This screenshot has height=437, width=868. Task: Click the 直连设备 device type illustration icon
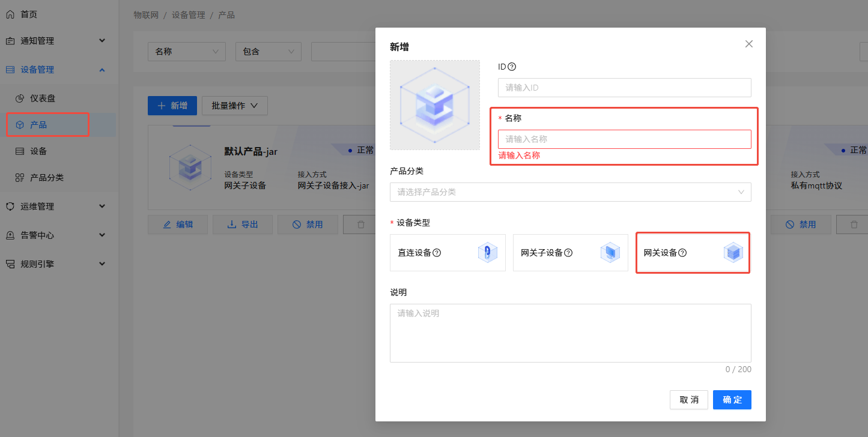coord(488,253)
